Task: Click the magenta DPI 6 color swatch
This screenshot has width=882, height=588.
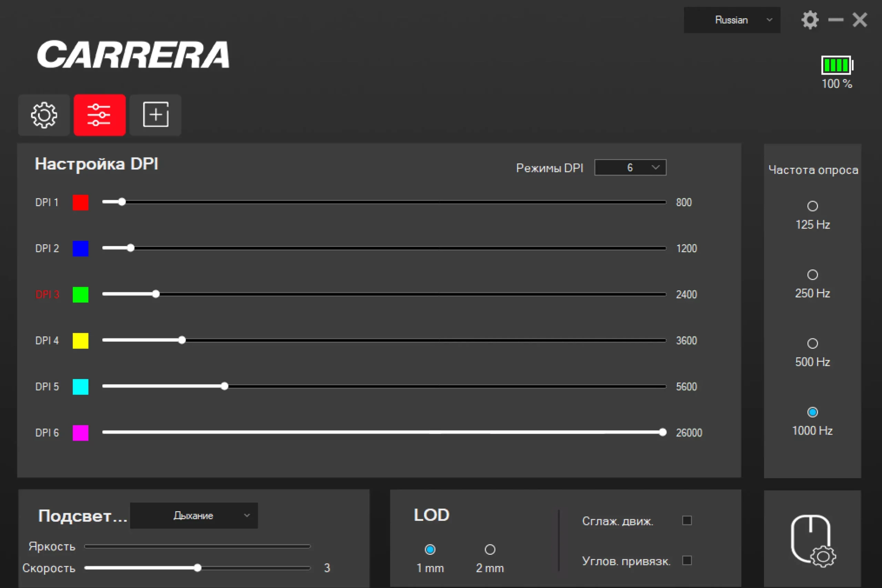Action: click(x=80, y=433)
